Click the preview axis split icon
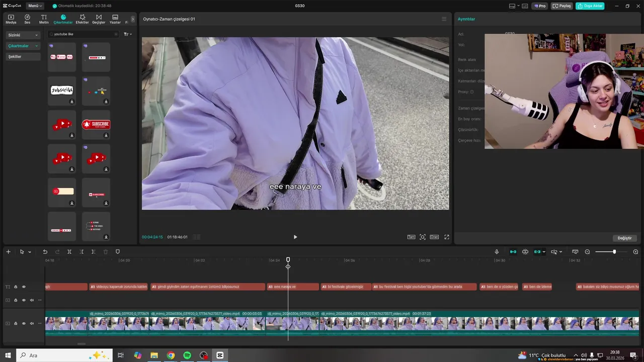Viewport: 644px width, 362px height. (x=554, y=252)
